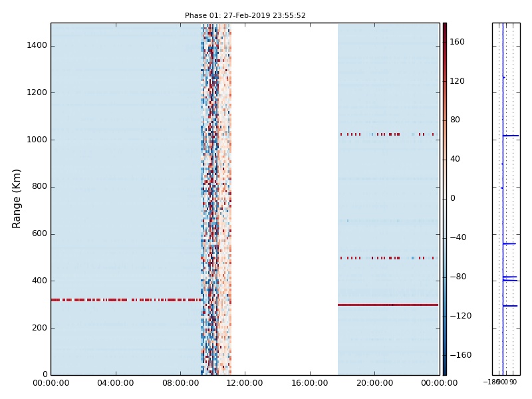
Task: Click the colorbar label −160
Action: [x=460, y=355]
